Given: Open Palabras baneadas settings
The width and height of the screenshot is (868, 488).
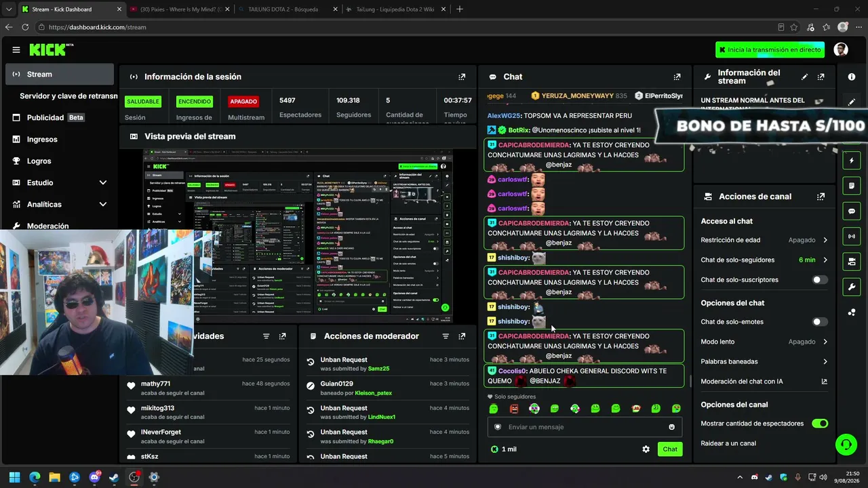Looking at the screenshot, I should [764, 361].
